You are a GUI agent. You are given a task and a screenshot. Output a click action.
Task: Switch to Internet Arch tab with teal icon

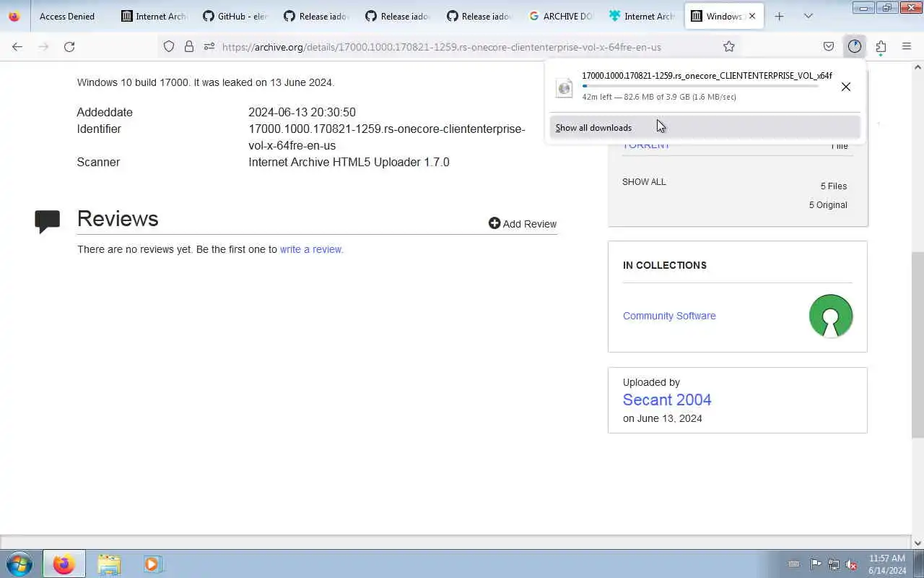[x=643, y=16]
